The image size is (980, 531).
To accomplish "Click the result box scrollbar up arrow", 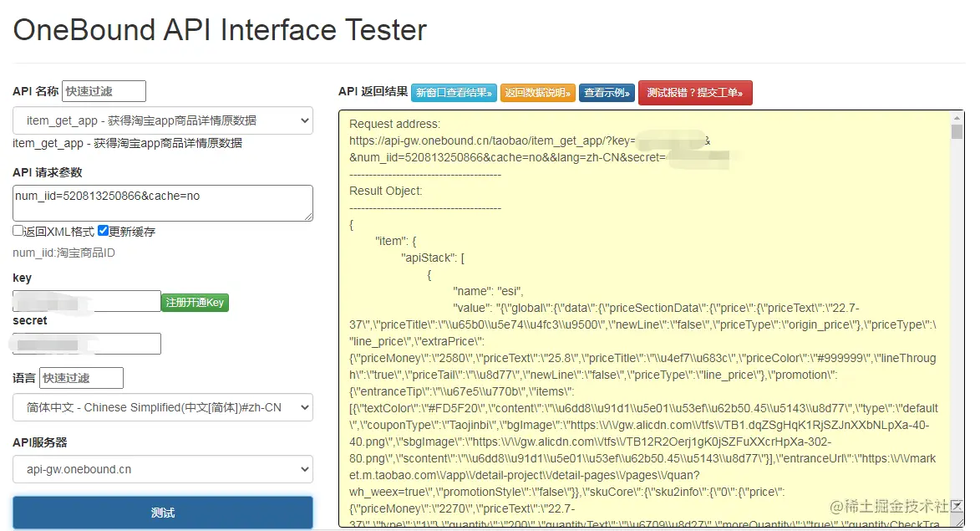I will [x=957, y=118].
